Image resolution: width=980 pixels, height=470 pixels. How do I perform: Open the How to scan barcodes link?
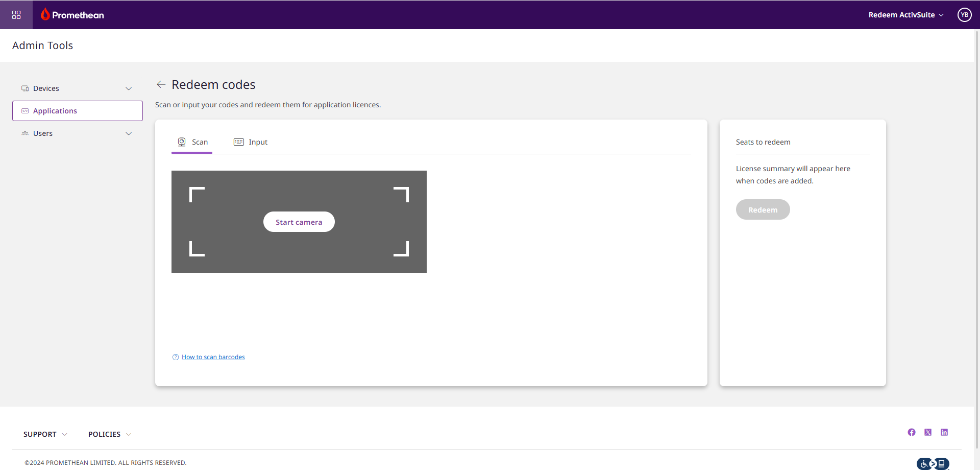point(213,357)
